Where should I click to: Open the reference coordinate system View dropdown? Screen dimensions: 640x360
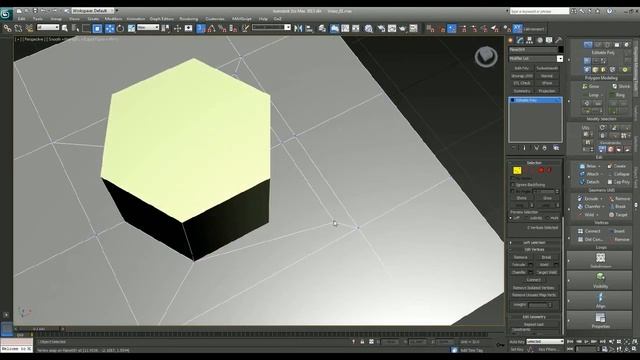(148, 27)
